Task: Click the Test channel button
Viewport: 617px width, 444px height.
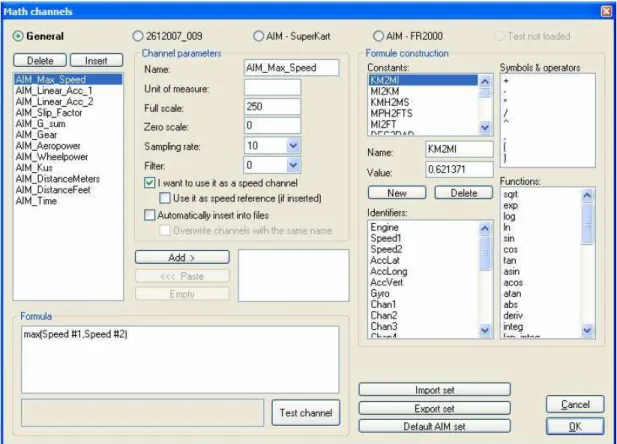Action: (306, 413)
